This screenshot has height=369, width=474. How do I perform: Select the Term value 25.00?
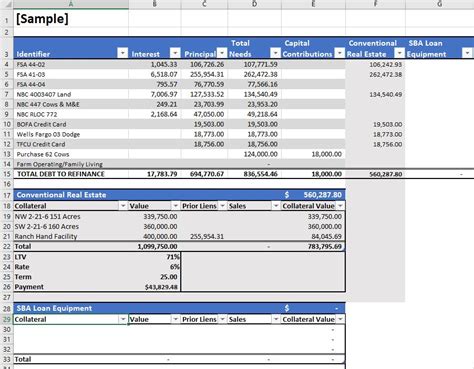(155, 277)
